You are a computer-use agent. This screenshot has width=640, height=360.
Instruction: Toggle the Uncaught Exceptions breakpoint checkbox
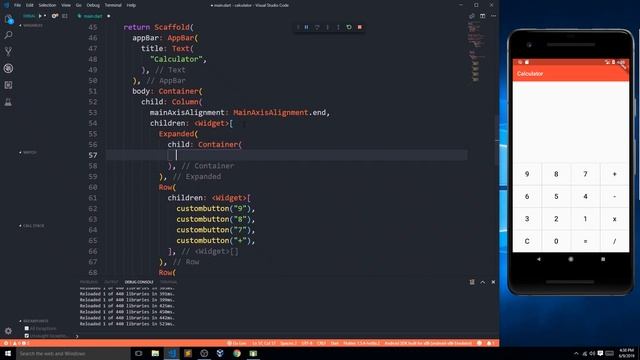coord(27,336)
